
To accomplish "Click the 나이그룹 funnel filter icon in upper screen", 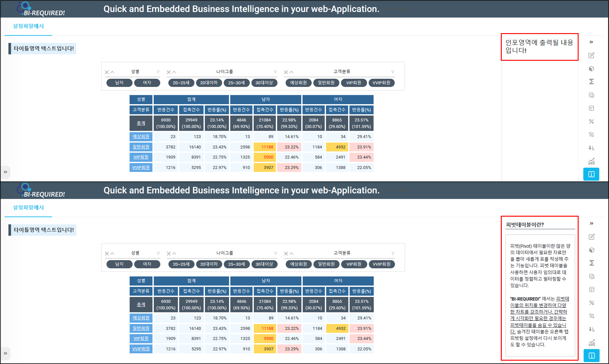I will click(x=275, y=72).
